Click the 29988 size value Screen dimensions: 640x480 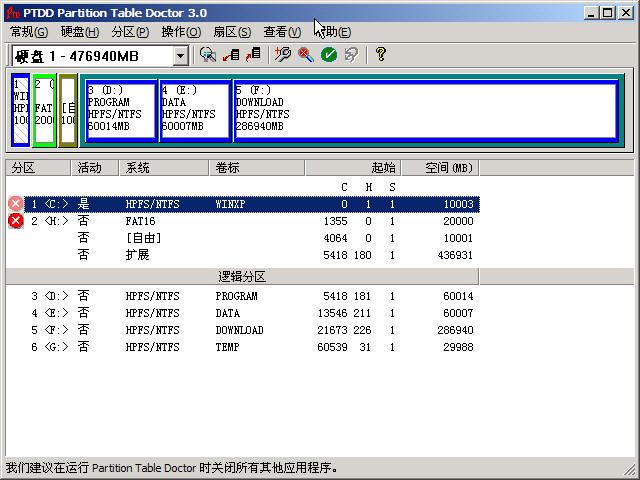pyautogui.click(x=458, y=347)
